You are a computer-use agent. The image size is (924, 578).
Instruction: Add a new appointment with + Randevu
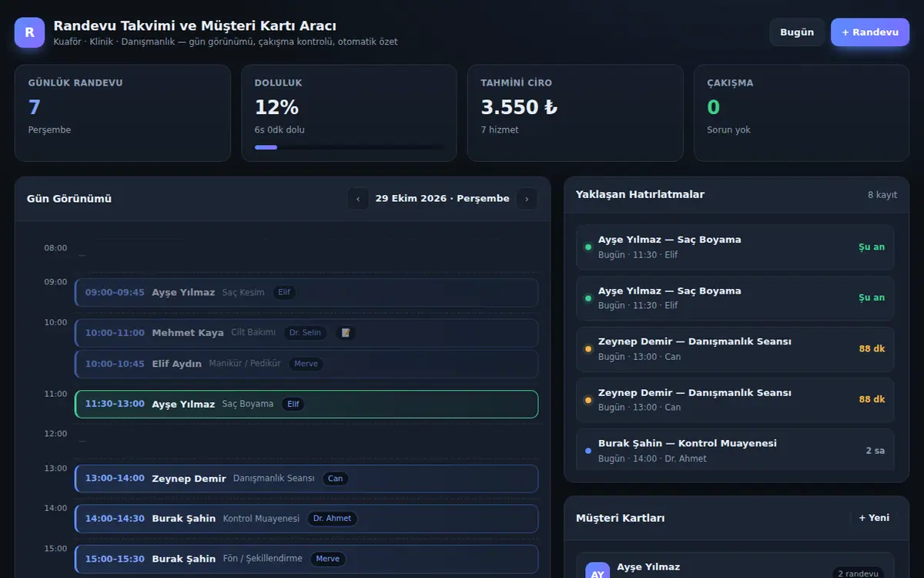[x=870, y=32]
